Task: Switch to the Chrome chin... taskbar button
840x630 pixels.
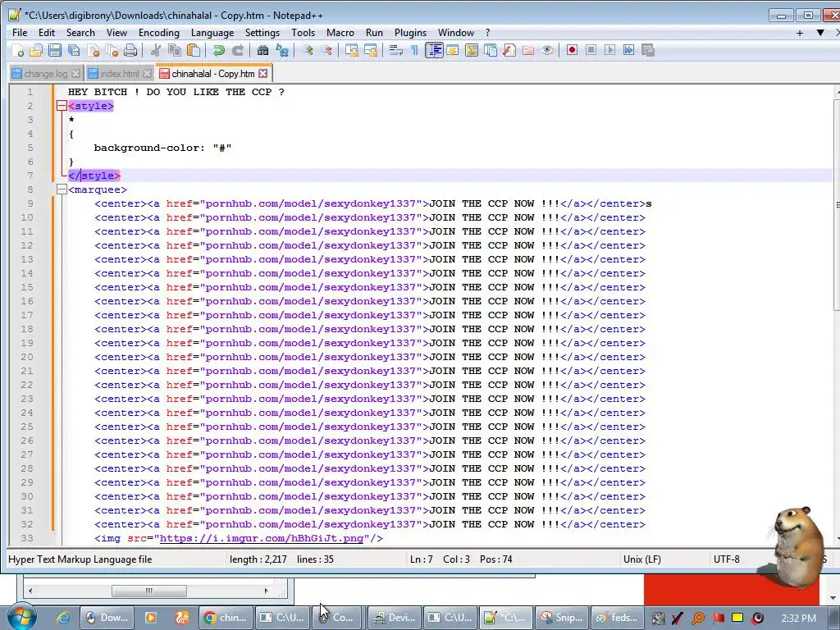Action: click(226, 618)
